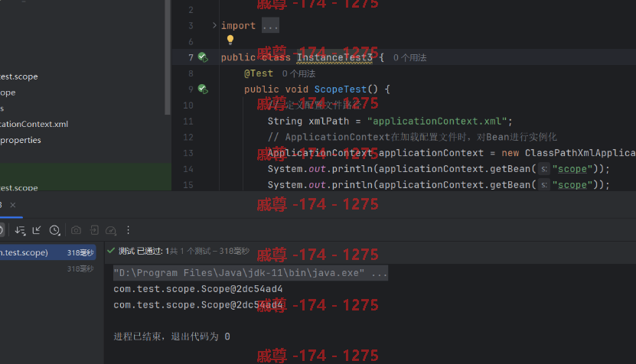
Task: Click the first Scope@2dc54ad4 console output line
Action: [x=198, y=289]
